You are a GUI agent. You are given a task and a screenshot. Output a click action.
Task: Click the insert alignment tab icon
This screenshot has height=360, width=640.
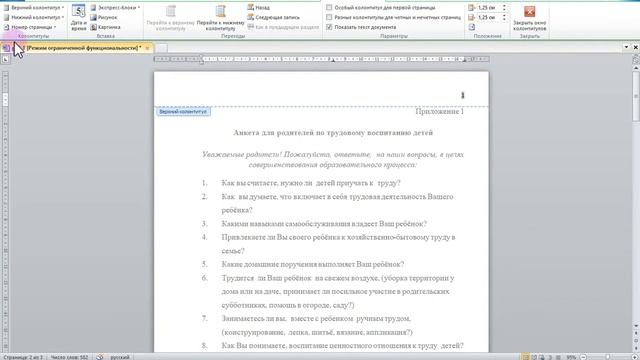(x=471, y=27)
